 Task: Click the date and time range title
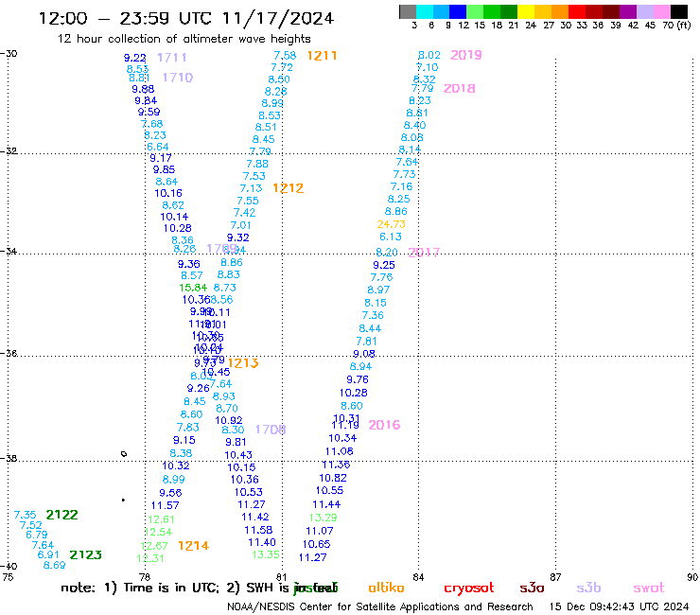[x=186, y=18]
